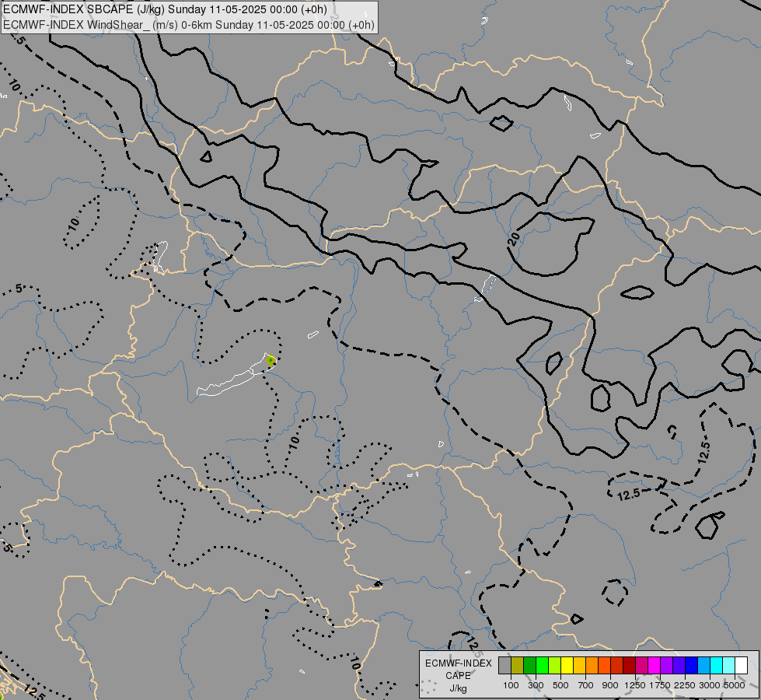Click the legend value 2250
This screenshot has height=700, width=761.
[x=685, y=685]
